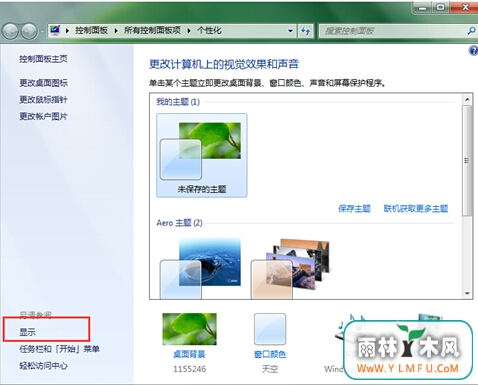The width and height of the screenshot is (478, 385).
Task: Click the 窗口颜色 text link
Action: 270,354
